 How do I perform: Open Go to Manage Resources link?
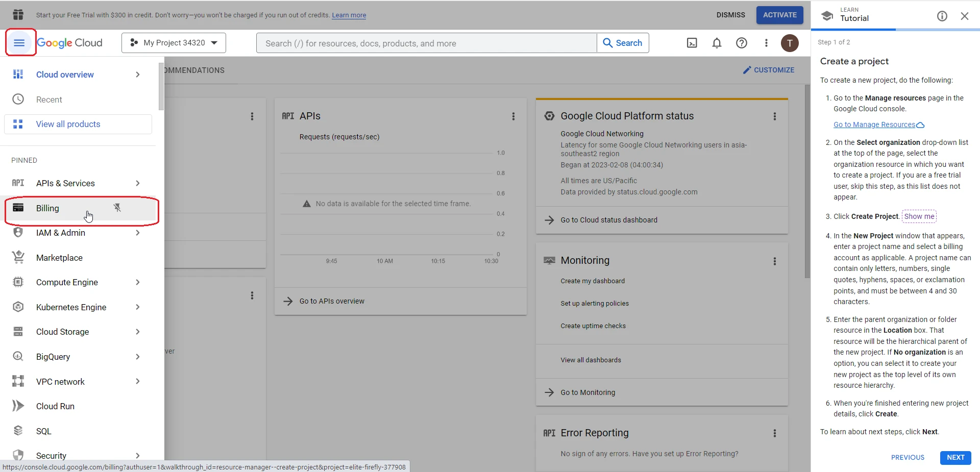pos(879,125)
